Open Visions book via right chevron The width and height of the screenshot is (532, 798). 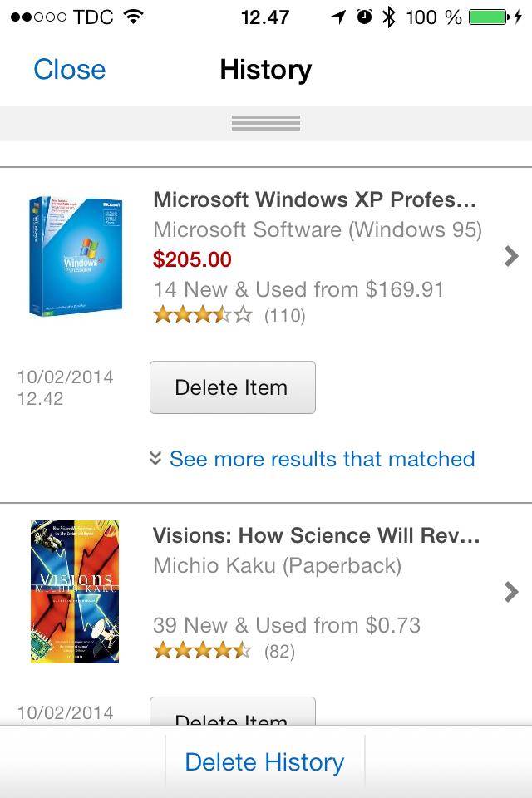click(511, 592)
